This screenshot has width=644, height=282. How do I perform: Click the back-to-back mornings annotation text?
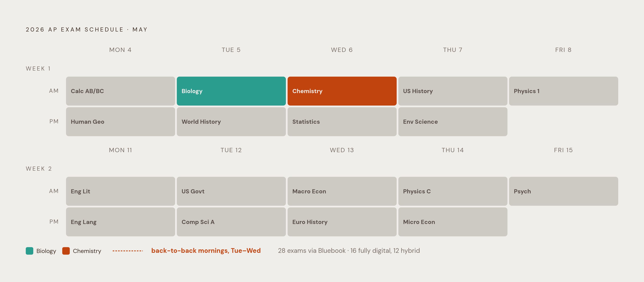[x=206, y=251]
